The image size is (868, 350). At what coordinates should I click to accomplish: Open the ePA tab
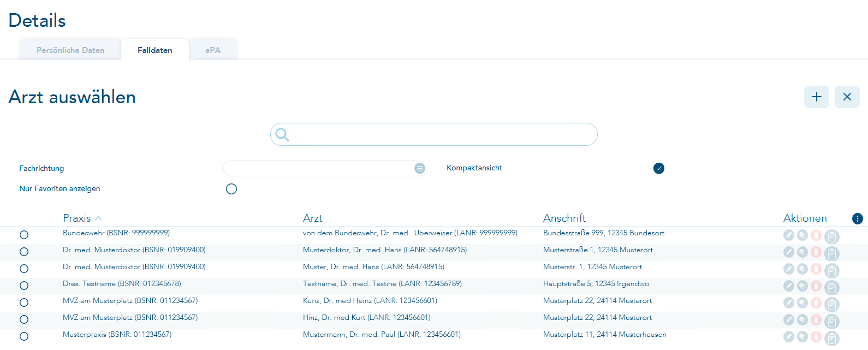213,50
